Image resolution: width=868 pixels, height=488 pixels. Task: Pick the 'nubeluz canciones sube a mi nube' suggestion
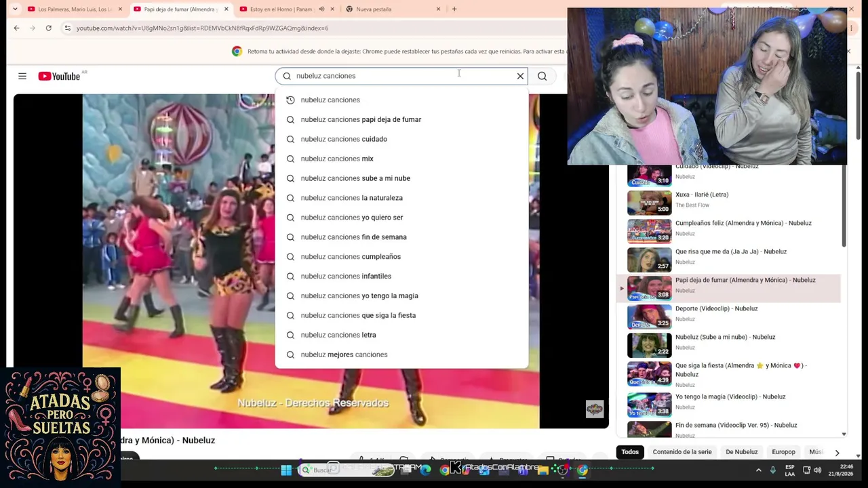tap(401, 178)
